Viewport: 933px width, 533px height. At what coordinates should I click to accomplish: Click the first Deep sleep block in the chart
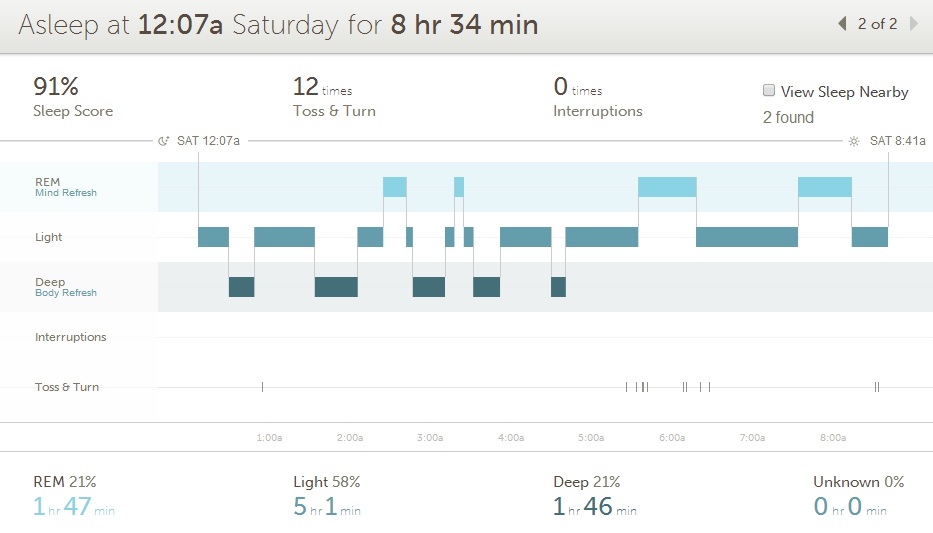pos(241,287)
